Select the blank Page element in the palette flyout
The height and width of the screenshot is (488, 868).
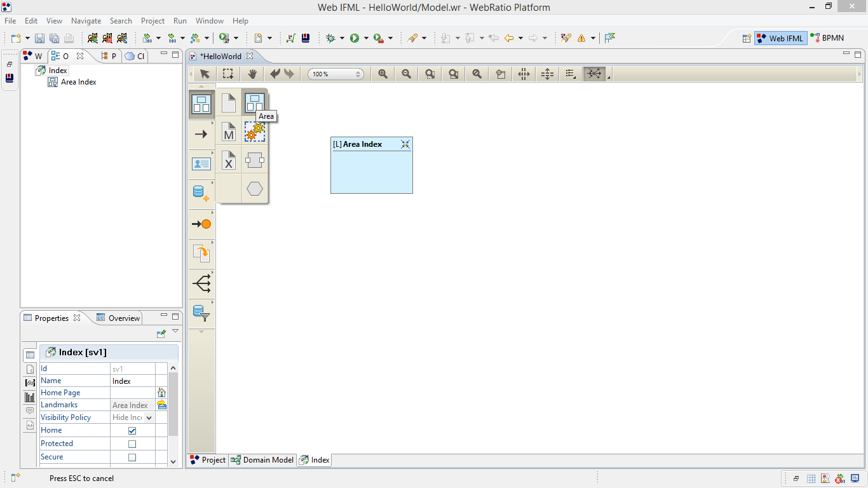(x=229, y=103)
